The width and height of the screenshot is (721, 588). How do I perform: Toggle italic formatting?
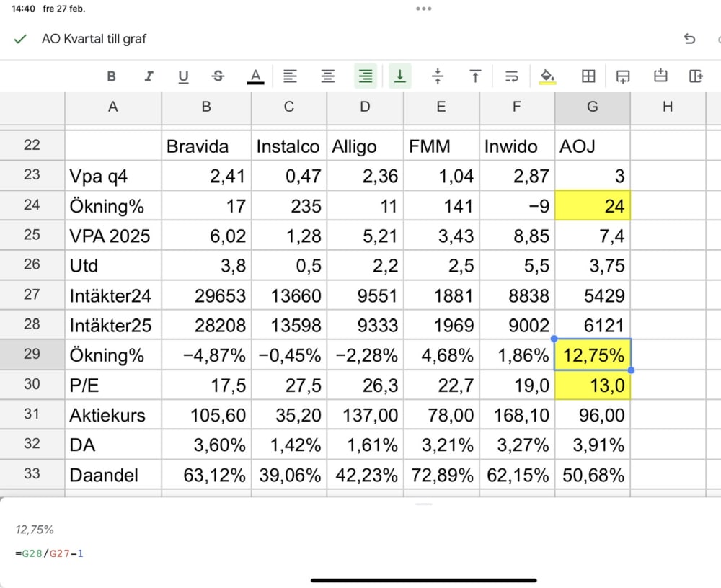pos(148,76)
